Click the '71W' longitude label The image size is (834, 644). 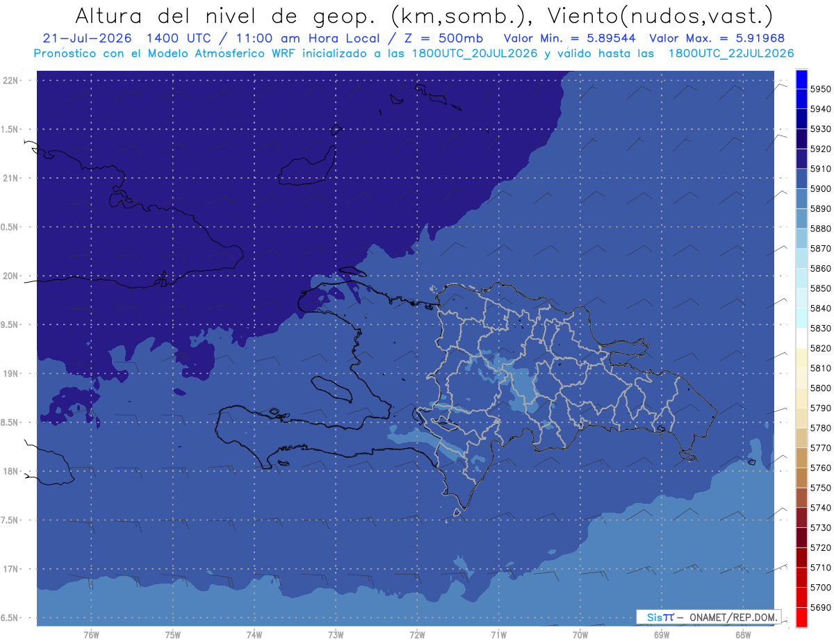[498, 634]
